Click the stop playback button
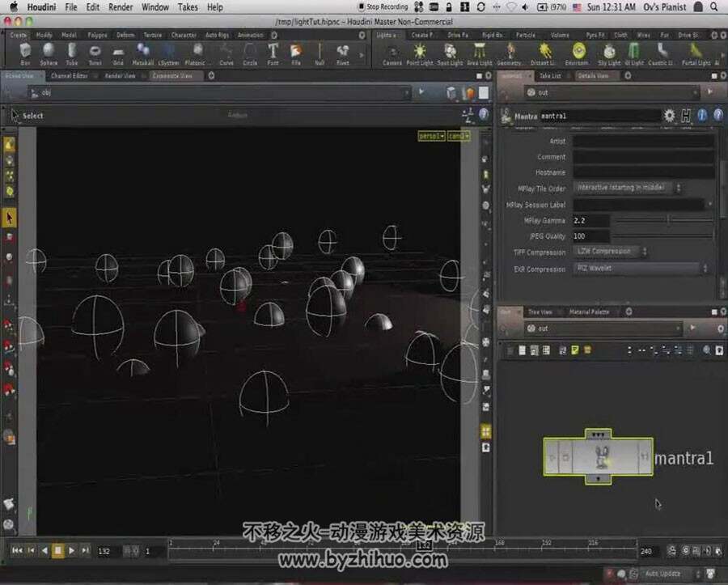 tap(58, 551)
